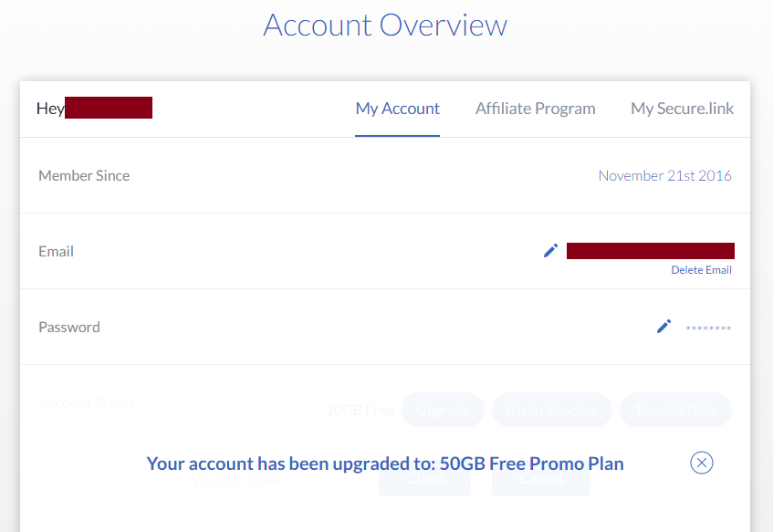Viewport: 773px width, 532px height.
Task: Click the November 21st 2016 date
Action: point(664,175)
